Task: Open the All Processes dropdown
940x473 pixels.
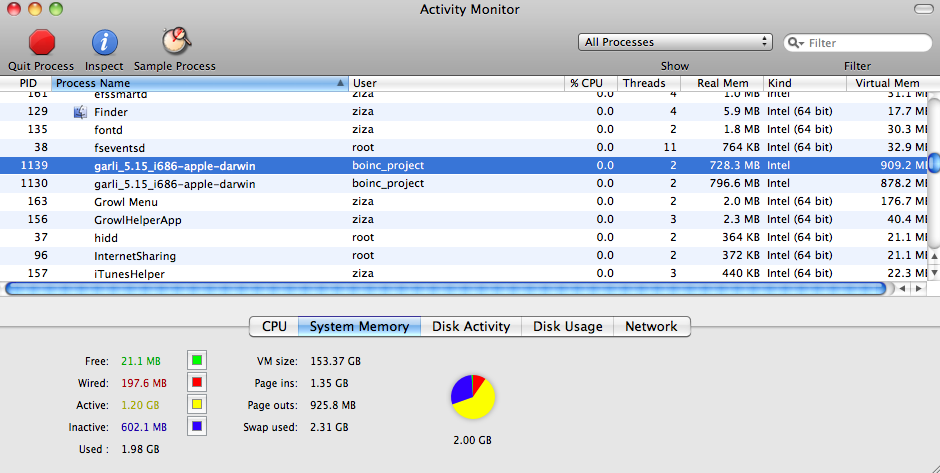Action: [675, 42]
